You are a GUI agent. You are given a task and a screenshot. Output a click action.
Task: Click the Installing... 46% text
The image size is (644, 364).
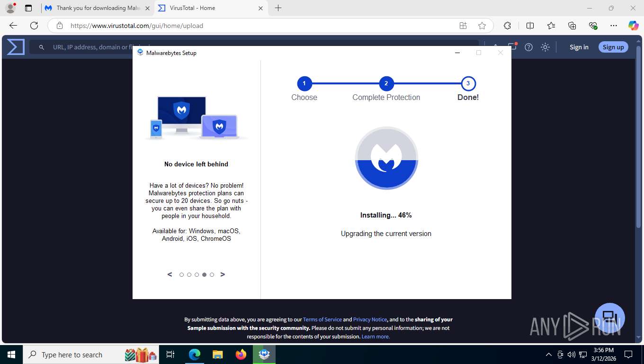386,215
